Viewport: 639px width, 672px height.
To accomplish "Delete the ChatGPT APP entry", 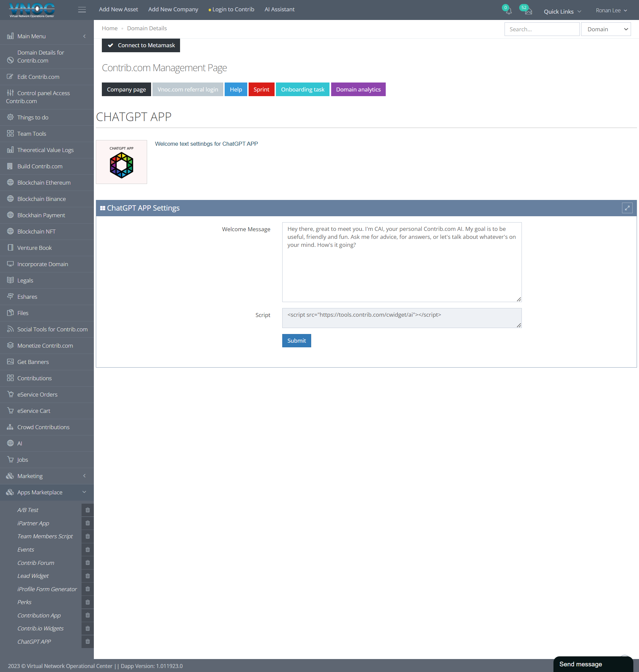I will 88,641.
